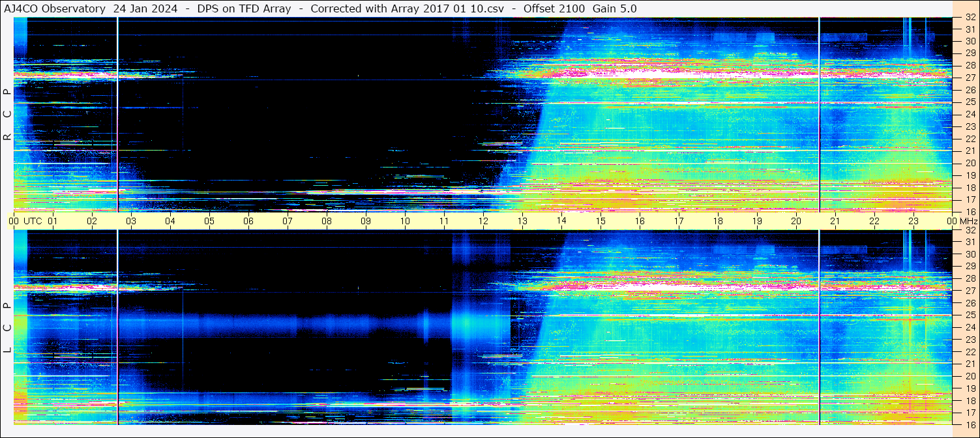Click the '20' hour tick label
This screenshot has width=980, height=438.
pos(796,221)
